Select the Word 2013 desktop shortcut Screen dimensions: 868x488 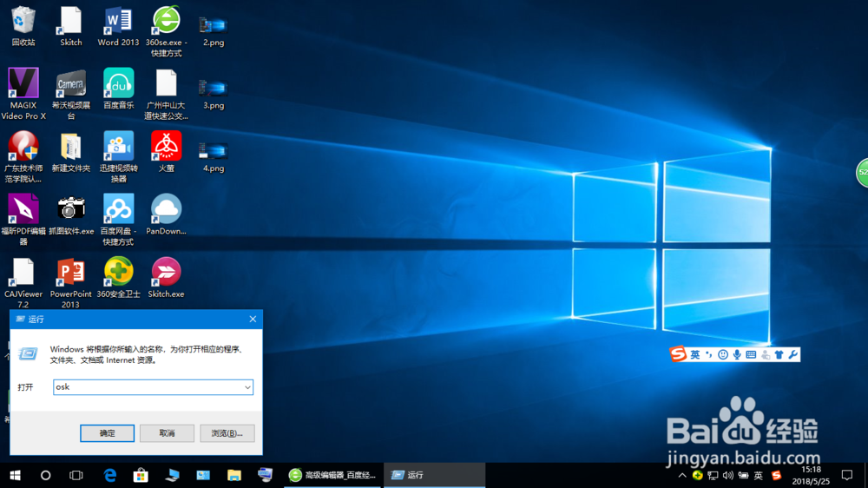point(118,21)
